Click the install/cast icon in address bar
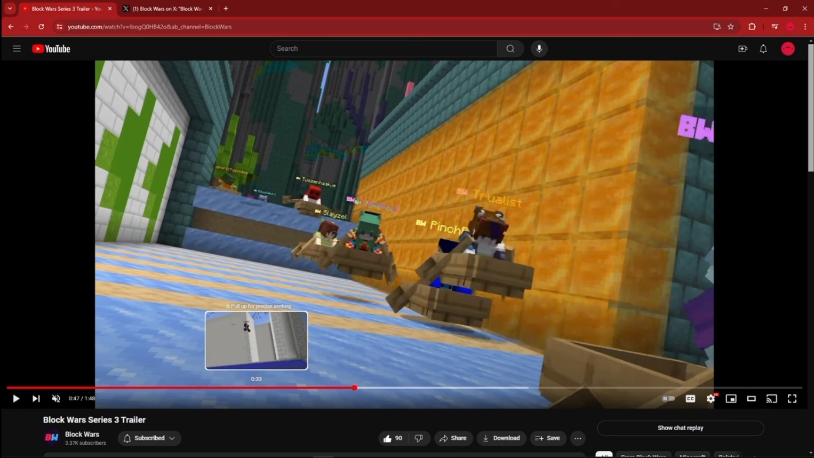The image size is (814, 458). 717,26
